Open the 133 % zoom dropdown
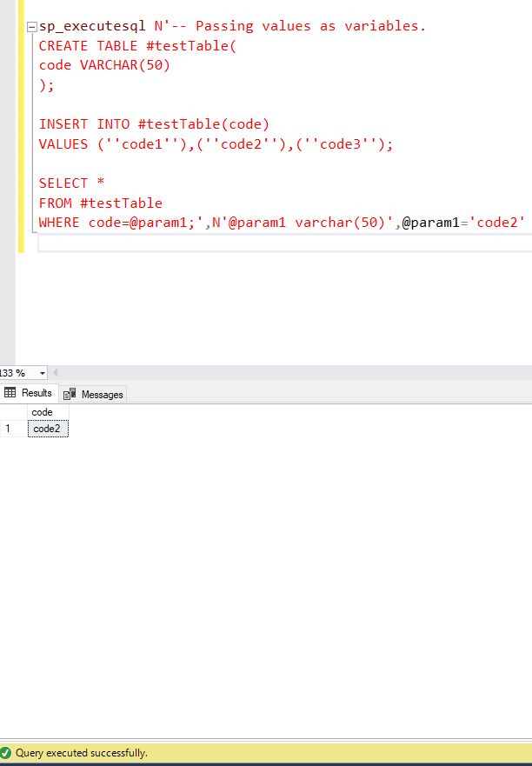Screen dimensions: 532x766 coord(42,373)
